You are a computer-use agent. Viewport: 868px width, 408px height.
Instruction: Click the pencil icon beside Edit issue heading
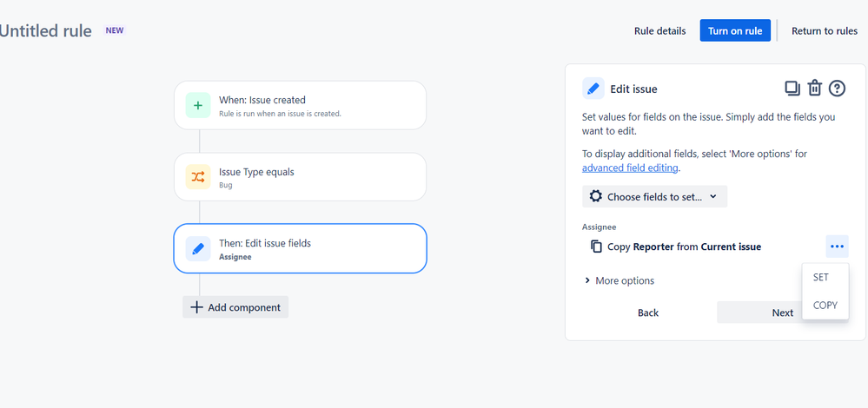[593, 89]
